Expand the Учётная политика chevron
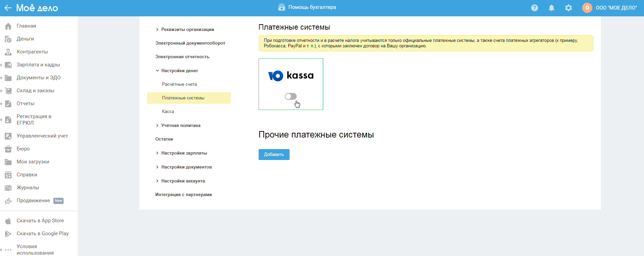This screenshot has width=644, height=256. point(157,126)
